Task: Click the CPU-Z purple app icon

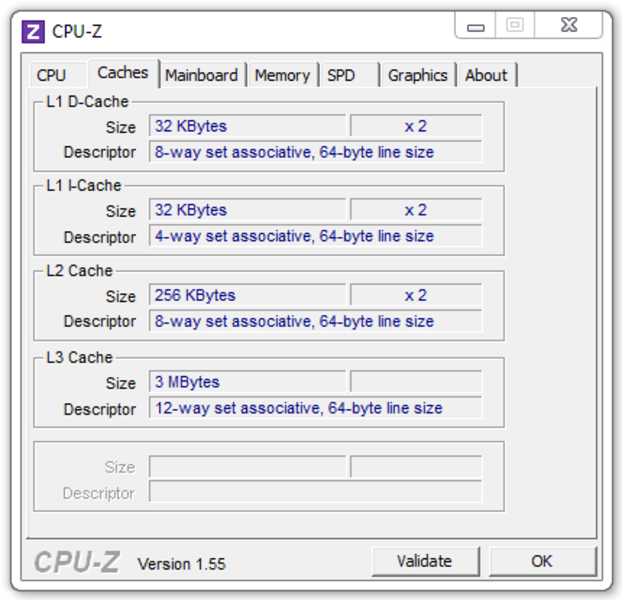Action: pos(33,31)
